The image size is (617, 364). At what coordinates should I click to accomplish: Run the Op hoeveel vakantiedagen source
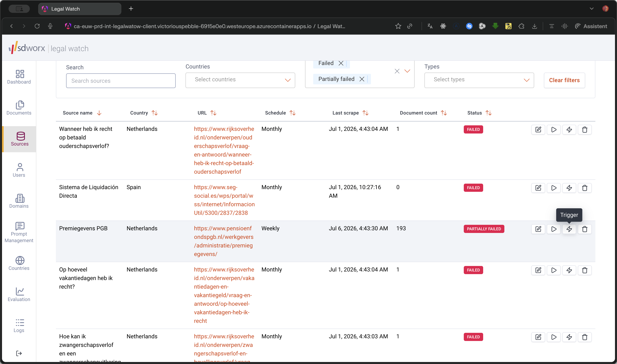coord(553,270)
